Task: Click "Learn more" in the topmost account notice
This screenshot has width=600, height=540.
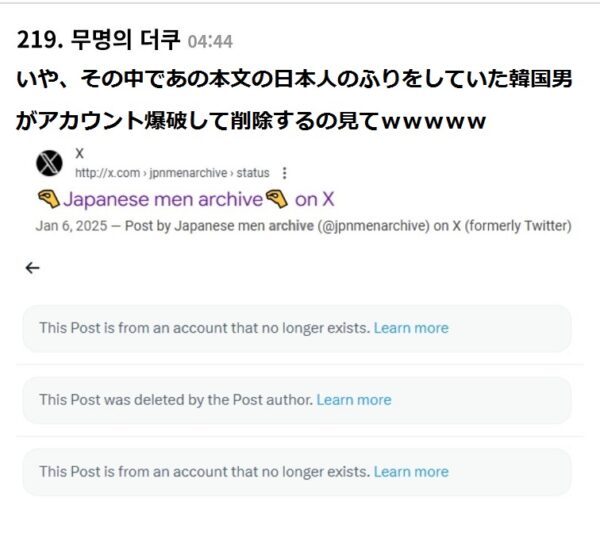Action: click(x=411, y=328)
